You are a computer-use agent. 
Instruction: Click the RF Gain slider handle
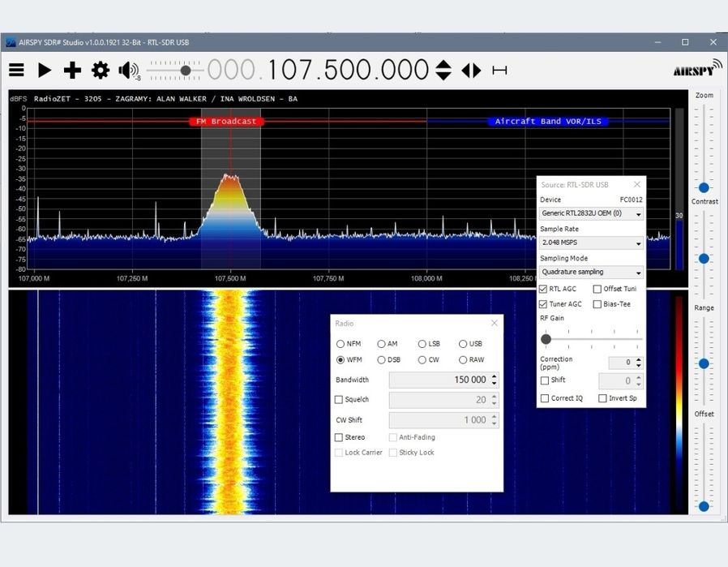coord(546,339)
